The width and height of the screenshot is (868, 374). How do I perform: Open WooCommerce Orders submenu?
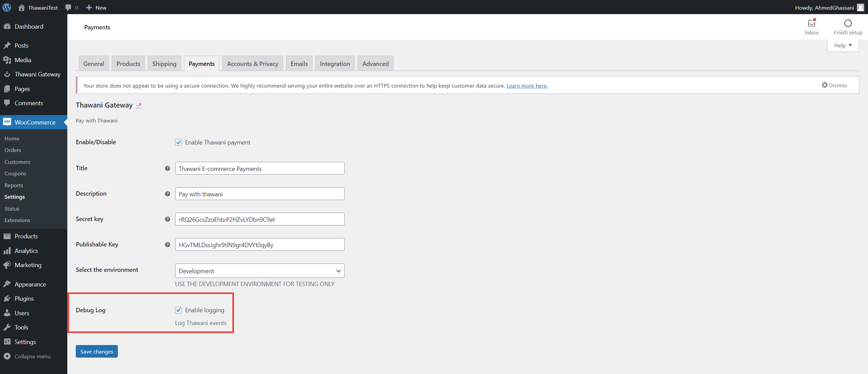(13, 150)
